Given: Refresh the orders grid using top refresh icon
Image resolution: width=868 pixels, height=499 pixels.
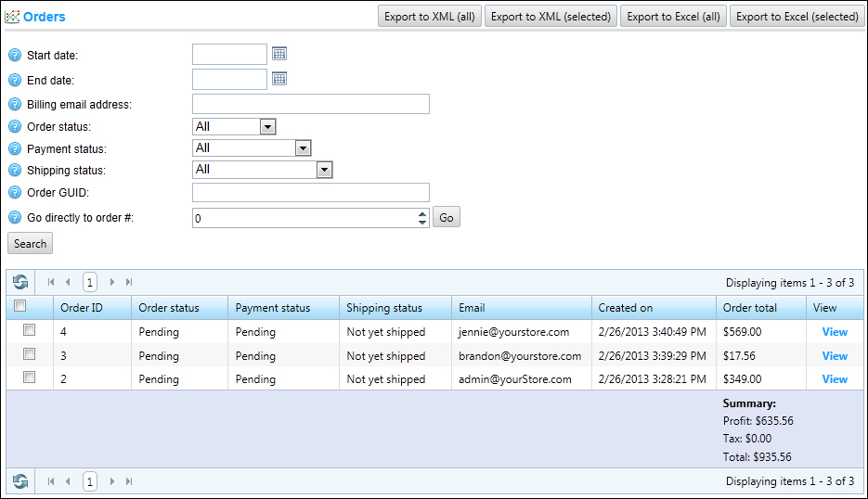Looking at the screenshot, I should point(20,282).
